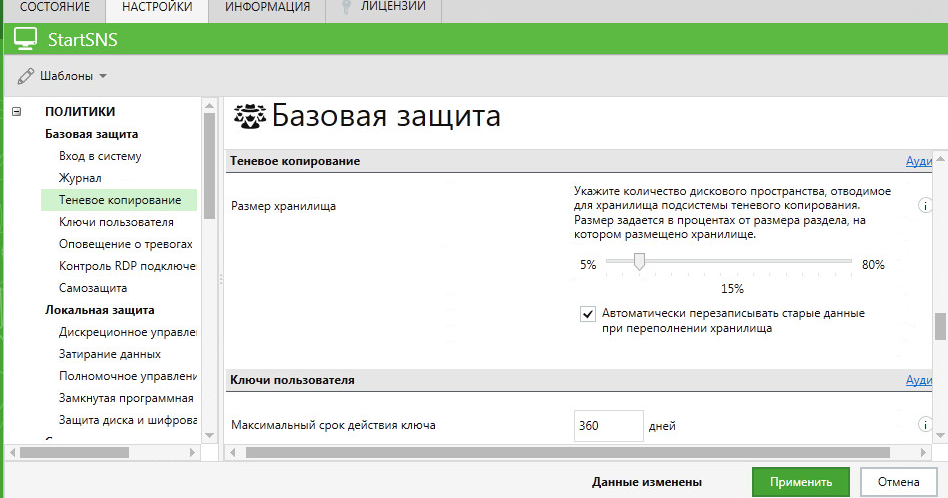Click settings pane vertical scrollbar thumb
This screenshot has width=948, height=498.
tap(940, 327)
